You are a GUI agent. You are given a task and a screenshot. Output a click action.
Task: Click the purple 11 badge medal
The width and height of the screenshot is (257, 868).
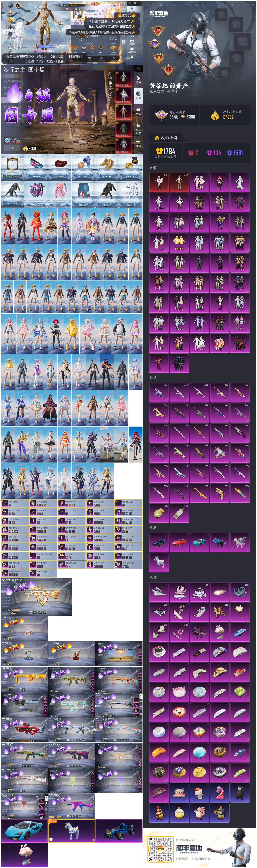point(155,44)
